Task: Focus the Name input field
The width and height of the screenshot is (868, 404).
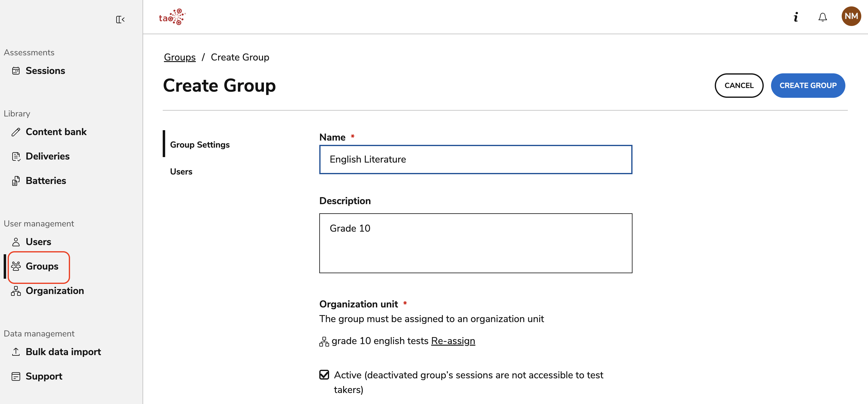Action: [476, 159]
